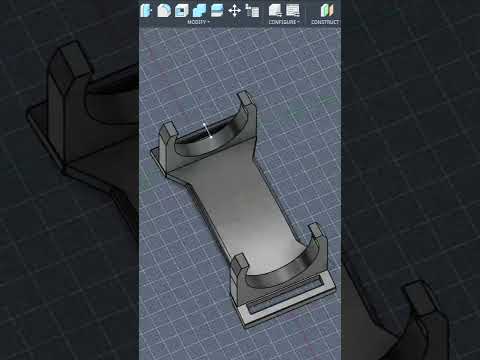The height and width of the screenshot is (360, 480).
Task: Select the Offset Face tool icon
Action: pos(217,10)
